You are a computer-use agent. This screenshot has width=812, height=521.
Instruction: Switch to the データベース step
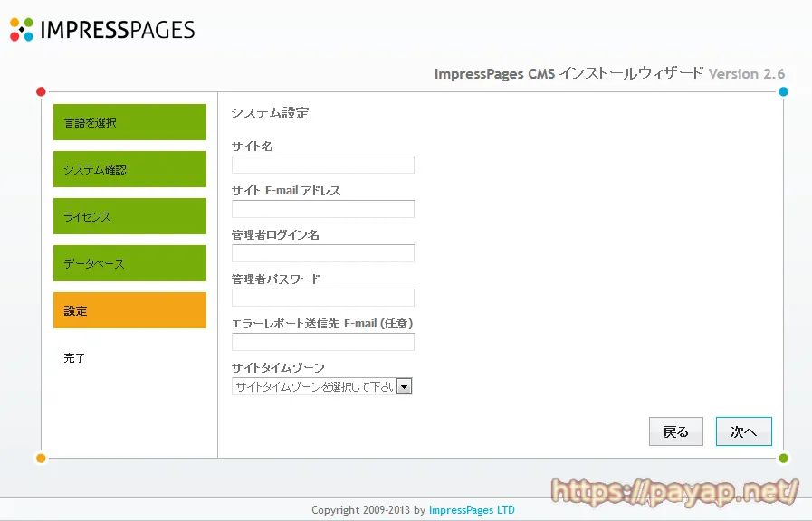[129, 263]
